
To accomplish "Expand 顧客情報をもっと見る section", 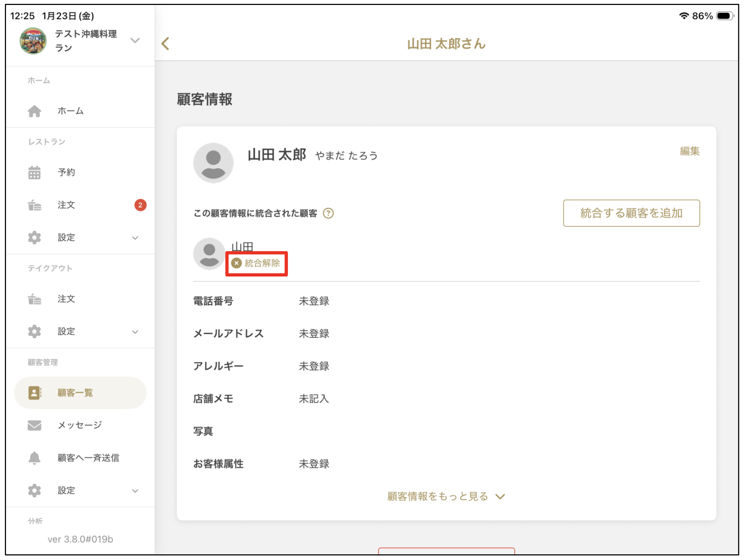I will pos(445,496).
